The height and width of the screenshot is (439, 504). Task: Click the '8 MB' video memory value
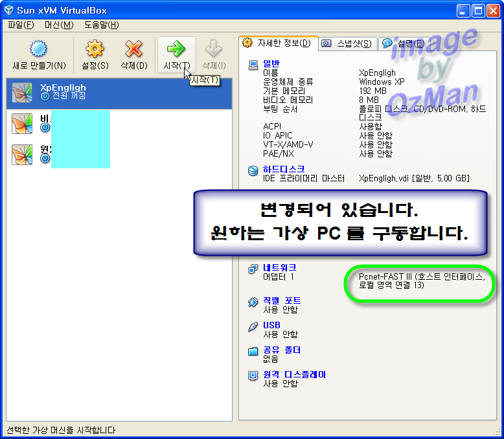click(x=369, y=100)
